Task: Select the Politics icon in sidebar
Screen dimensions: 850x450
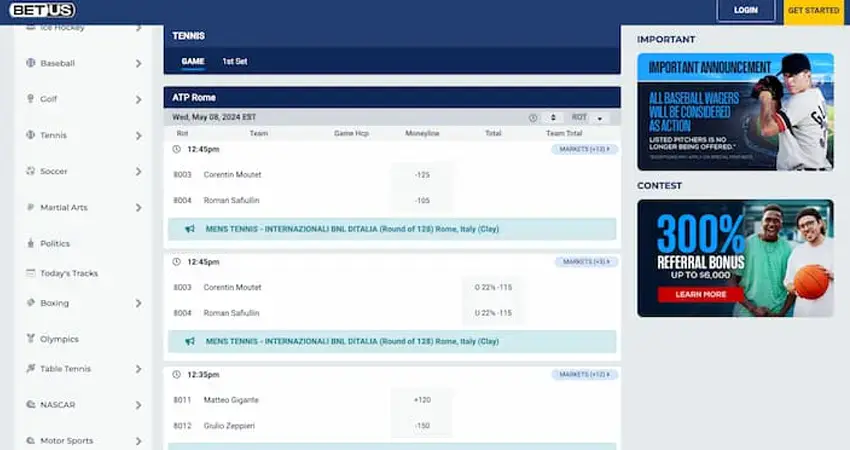Action: (x=30, y=243)
